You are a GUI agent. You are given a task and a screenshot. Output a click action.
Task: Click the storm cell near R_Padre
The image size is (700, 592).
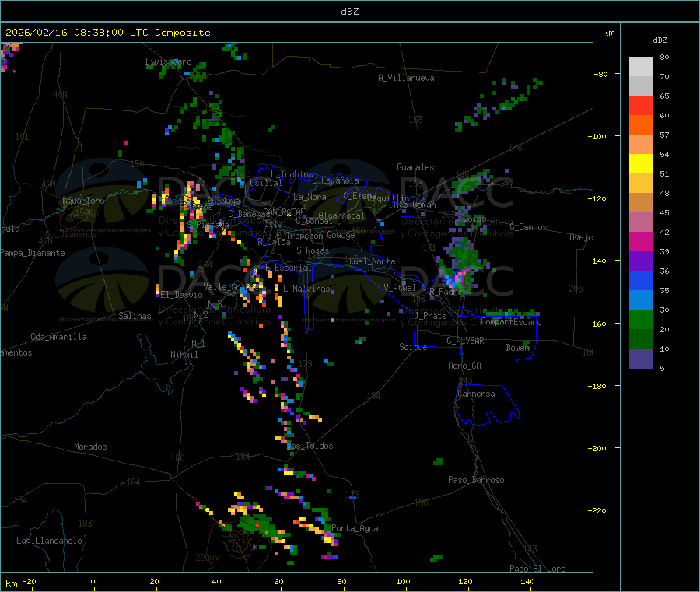pos(457,278)
